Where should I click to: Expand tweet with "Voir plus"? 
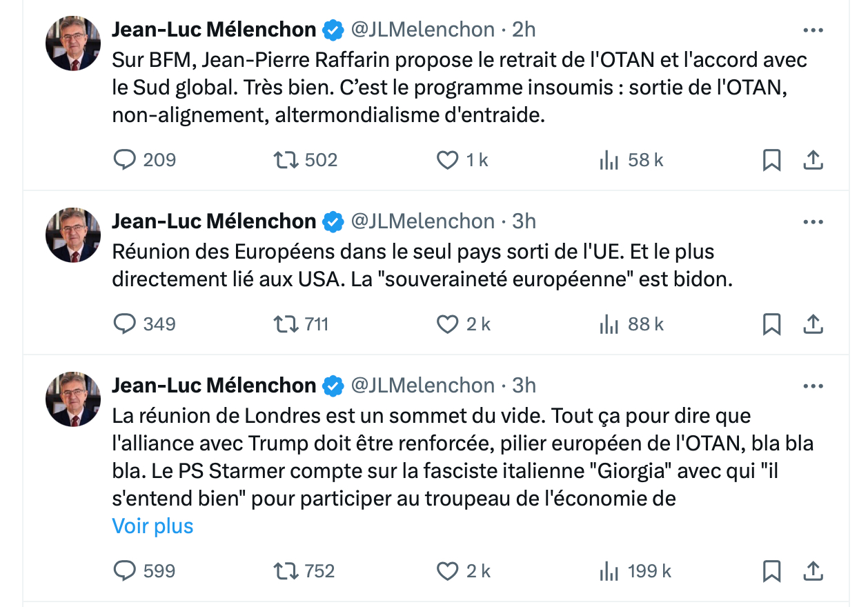(152, 526)
